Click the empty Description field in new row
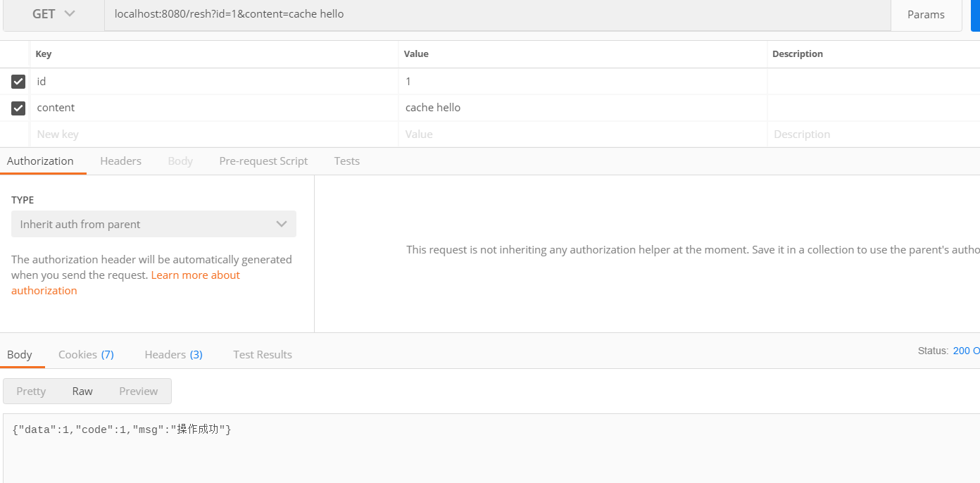Screen dimensions: 980x483 [x=873, y=134]
